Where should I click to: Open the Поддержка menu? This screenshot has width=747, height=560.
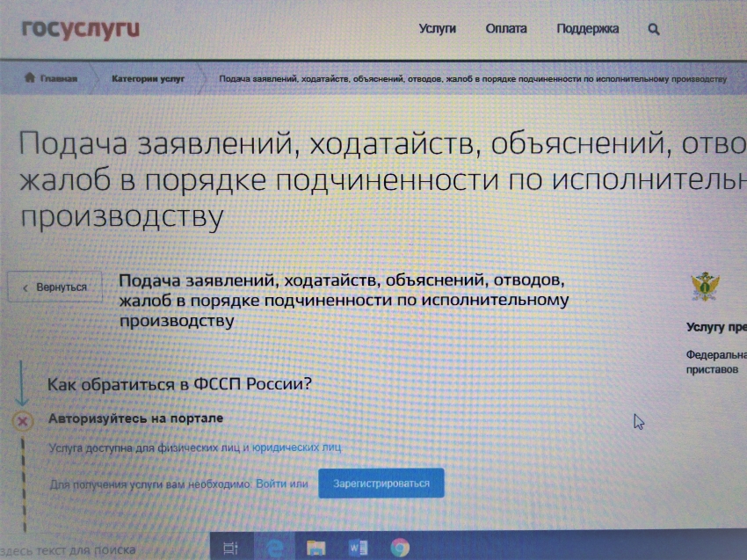[587, 29]
